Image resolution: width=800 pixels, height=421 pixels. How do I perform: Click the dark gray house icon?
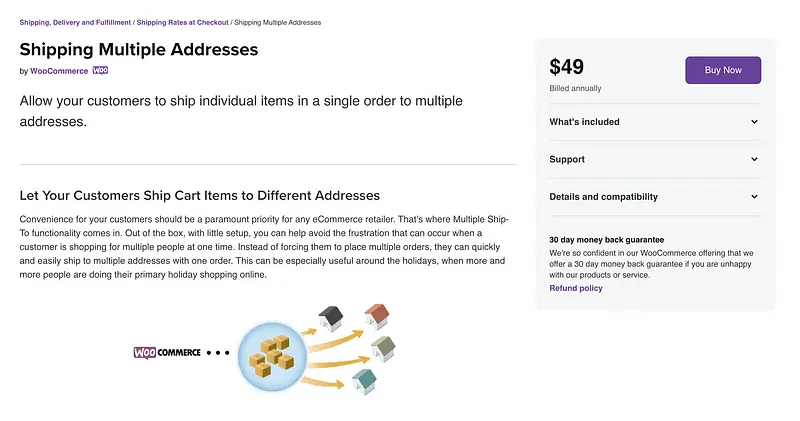(331, 318)
